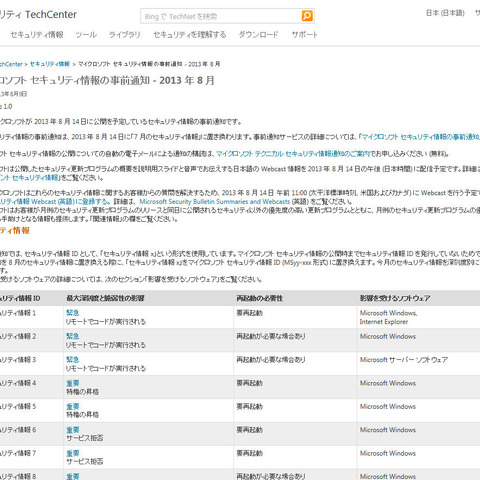Viewport: 480px width, 480px height.
Task: Click 重要 link in セキュリティ情報 4 row
Action: (x=72, y=383)
